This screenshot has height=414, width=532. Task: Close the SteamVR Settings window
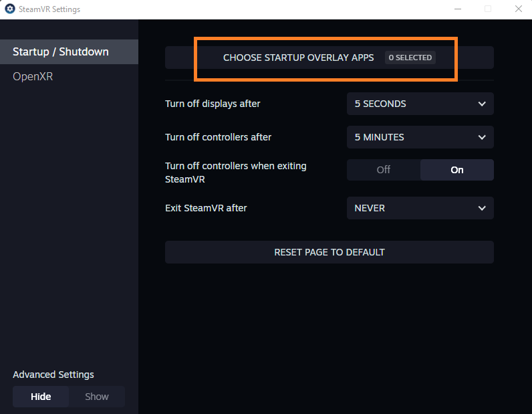click(518, 9)
